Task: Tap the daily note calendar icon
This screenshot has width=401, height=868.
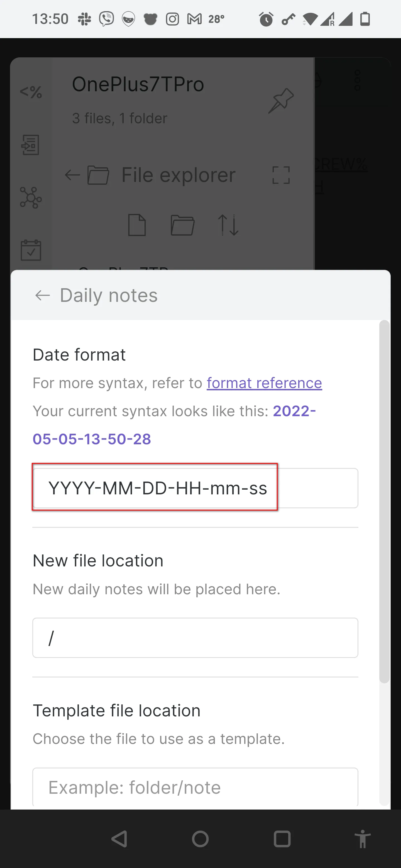Action: click(x=31, y=250)
